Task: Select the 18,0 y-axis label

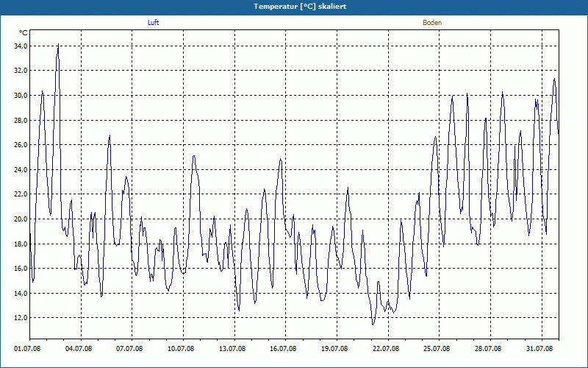Action: coord(20,244)
